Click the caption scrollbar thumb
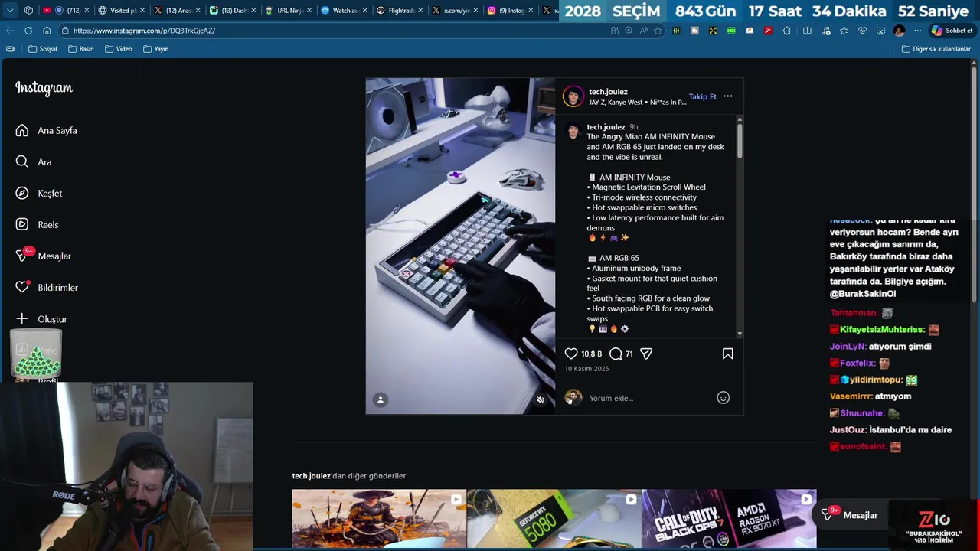This screenshot has height=551, width=980. (x=740, y=140)
